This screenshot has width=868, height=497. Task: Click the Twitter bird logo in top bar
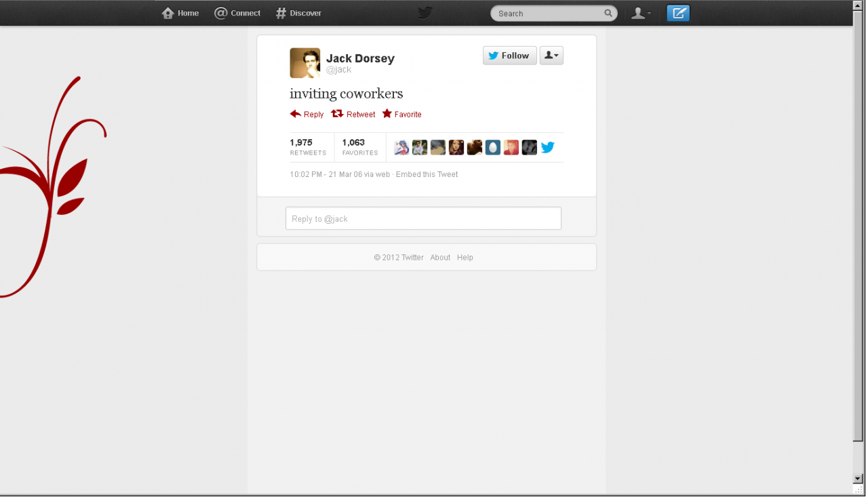(425, 13)
